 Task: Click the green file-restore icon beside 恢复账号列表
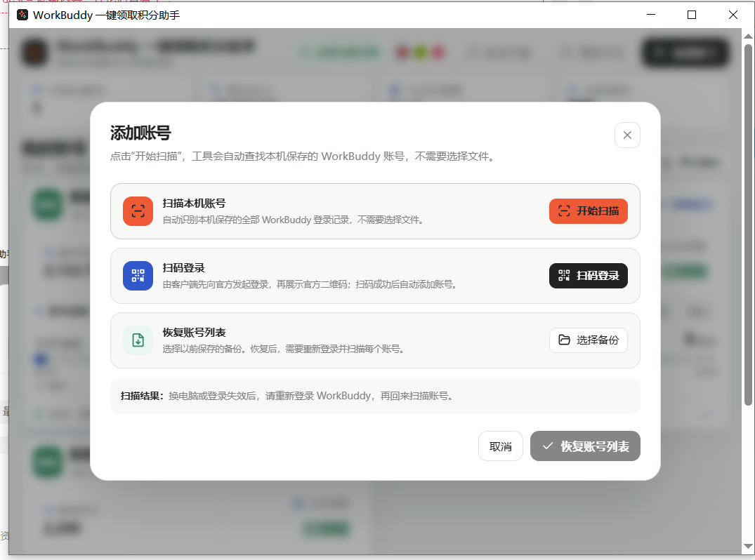click(138, 340)
